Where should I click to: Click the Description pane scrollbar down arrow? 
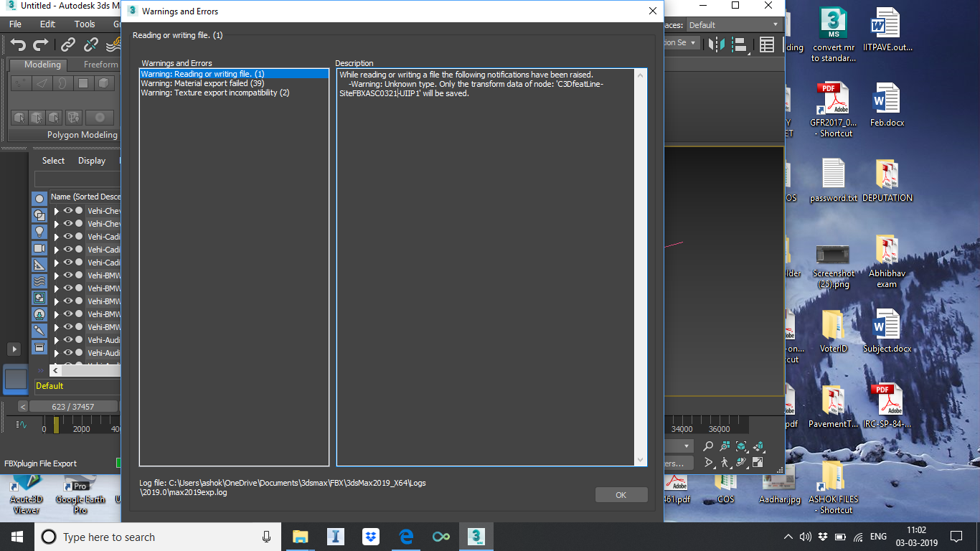pyautogui.click(x=641, y=460)
